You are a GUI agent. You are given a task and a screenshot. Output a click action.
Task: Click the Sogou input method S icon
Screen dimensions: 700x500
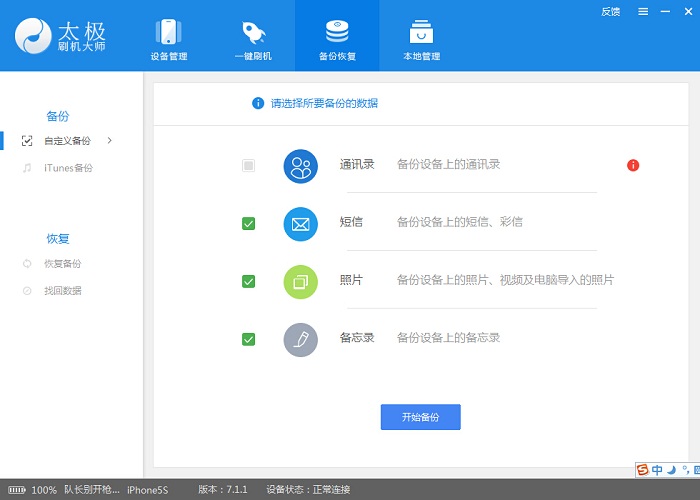click(642, 470)
